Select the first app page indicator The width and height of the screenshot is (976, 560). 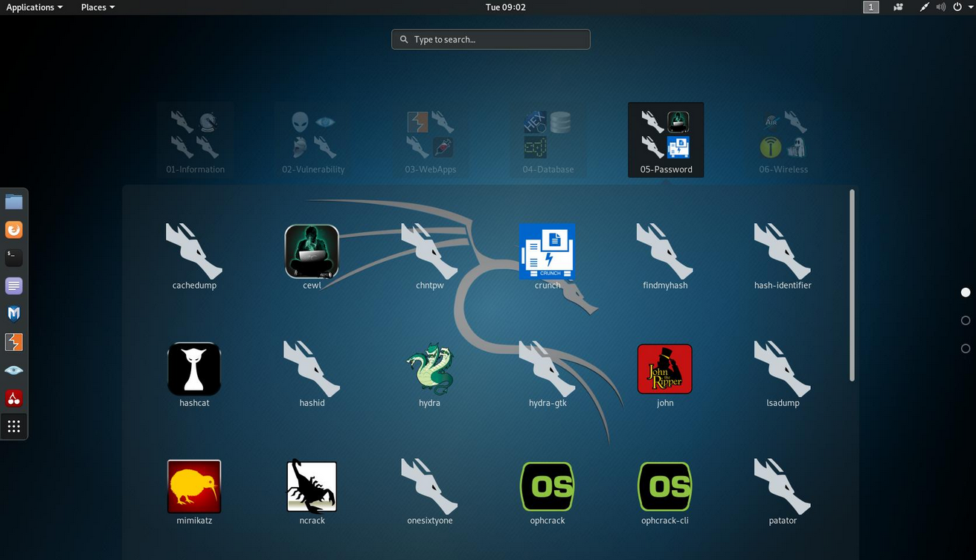pos(966,292)
